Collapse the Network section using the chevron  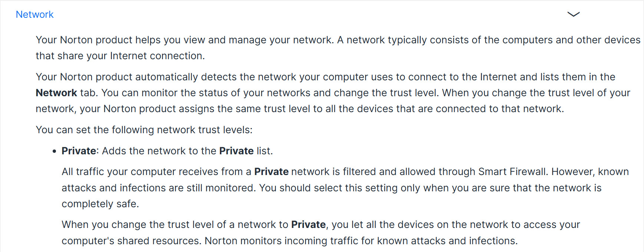(573, 14)
